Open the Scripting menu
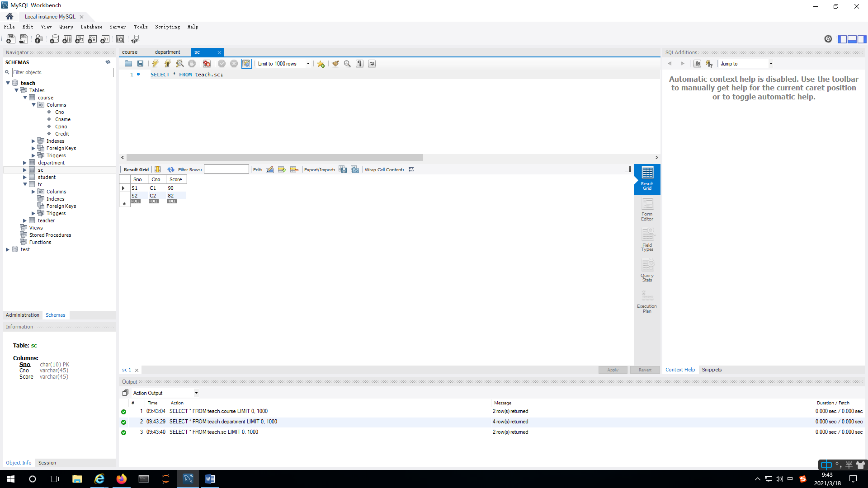The image size is (868, 488). (x=167, y=27)
